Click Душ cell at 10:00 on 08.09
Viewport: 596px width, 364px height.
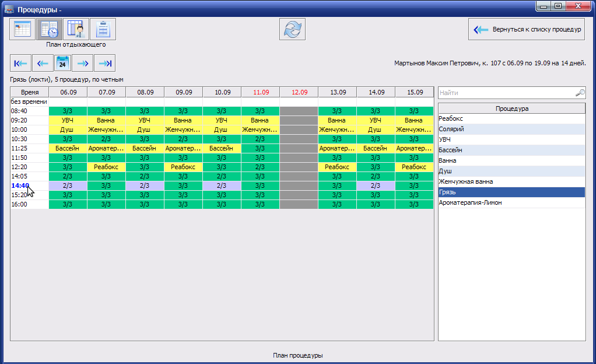pos(145,129)
